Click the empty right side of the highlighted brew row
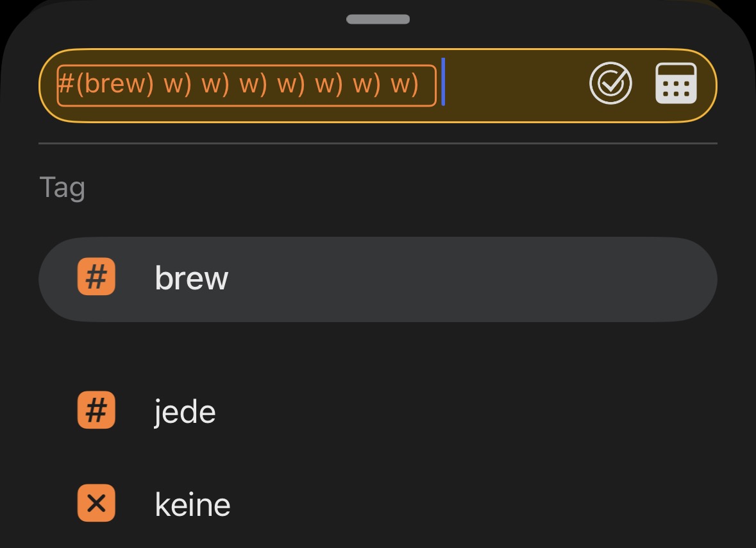Screen dimensions: 756x548 pyautogui.click(x=513, y=278)
